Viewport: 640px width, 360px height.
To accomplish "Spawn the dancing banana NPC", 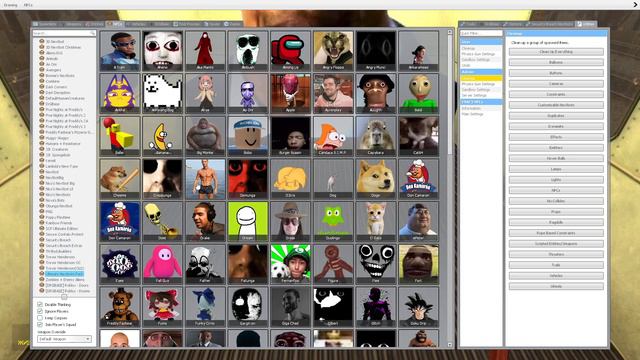I will [162, 136].
